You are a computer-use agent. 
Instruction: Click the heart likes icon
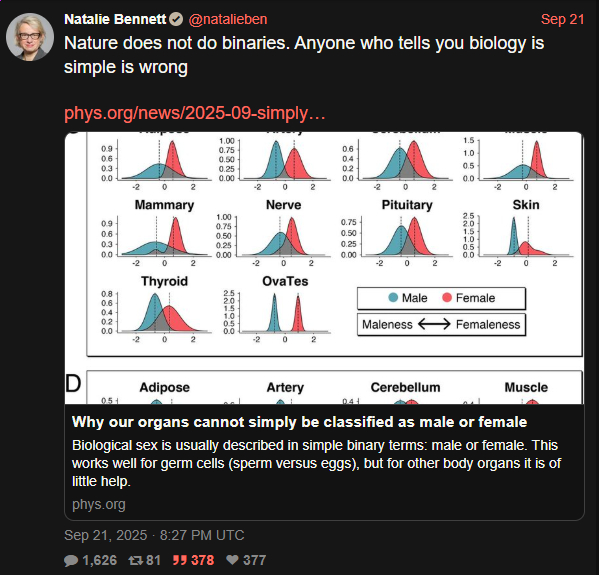(232, 560)
